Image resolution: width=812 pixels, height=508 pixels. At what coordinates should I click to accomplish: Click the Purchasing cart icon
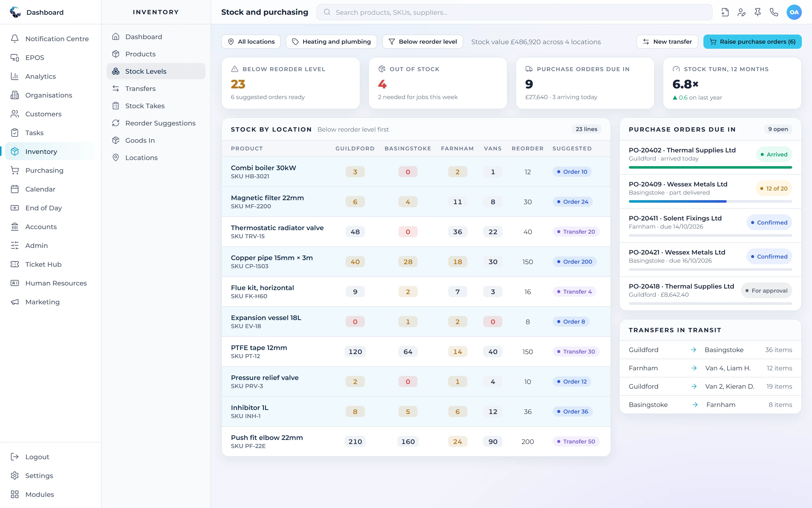[x=15, y=170]
